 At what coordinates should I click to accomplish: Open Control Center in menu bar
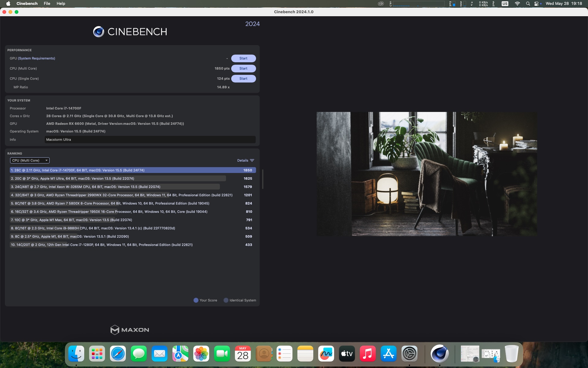coord(537,4)
